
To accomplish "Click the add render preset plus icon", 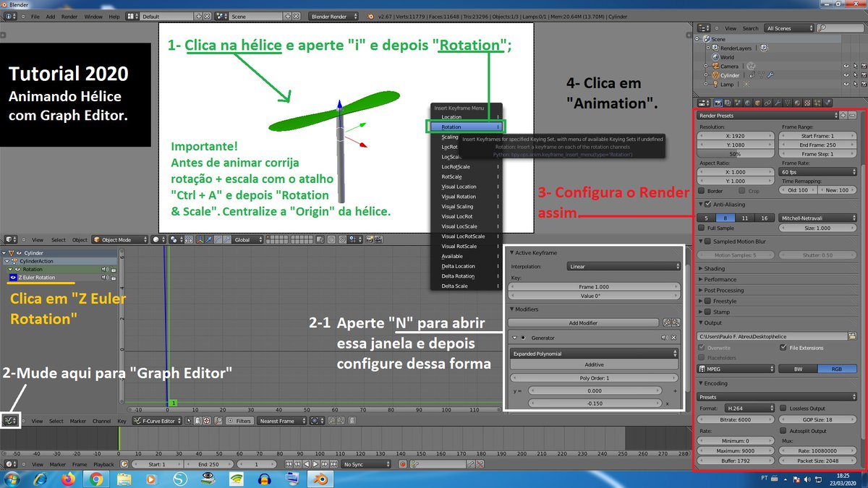I will coord(843,115).
